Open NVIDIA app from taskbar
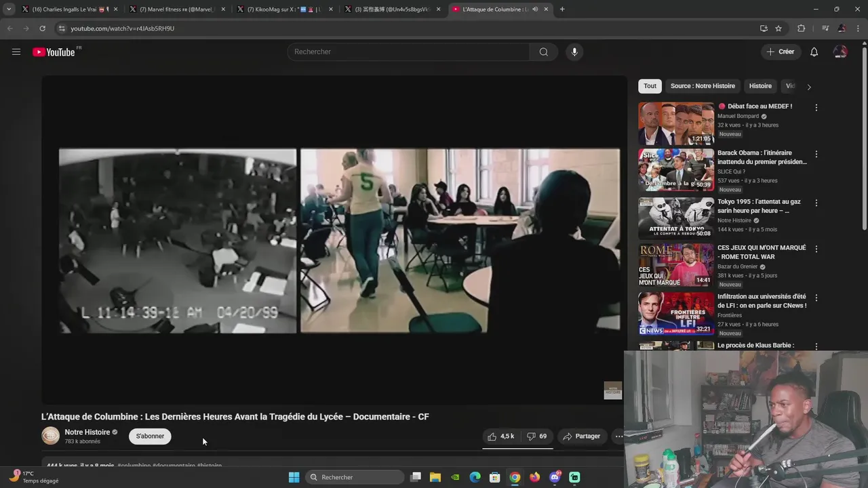The height and width of the screenshot is (488, 868). [x=456, y=477]
